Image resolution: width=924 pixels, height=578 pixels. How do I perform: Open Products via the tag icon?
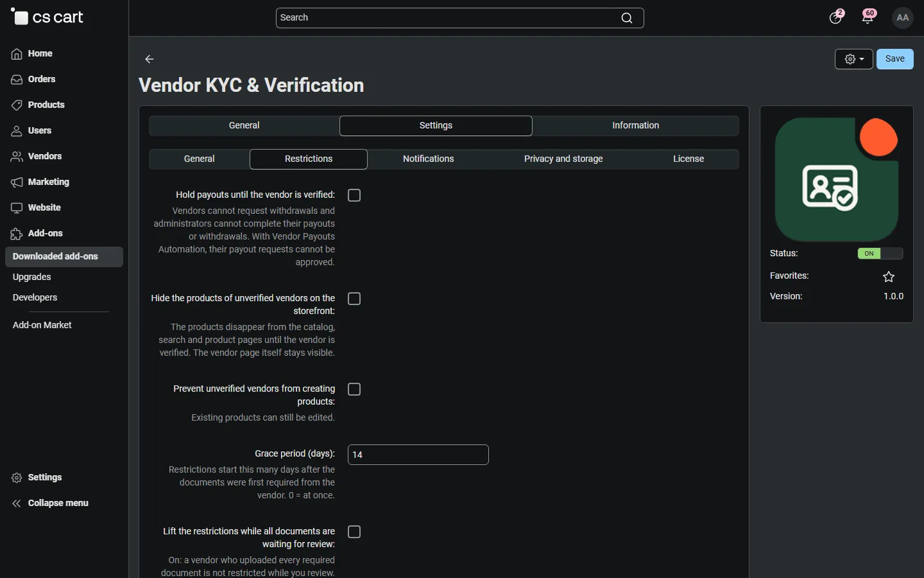(17, 105)
